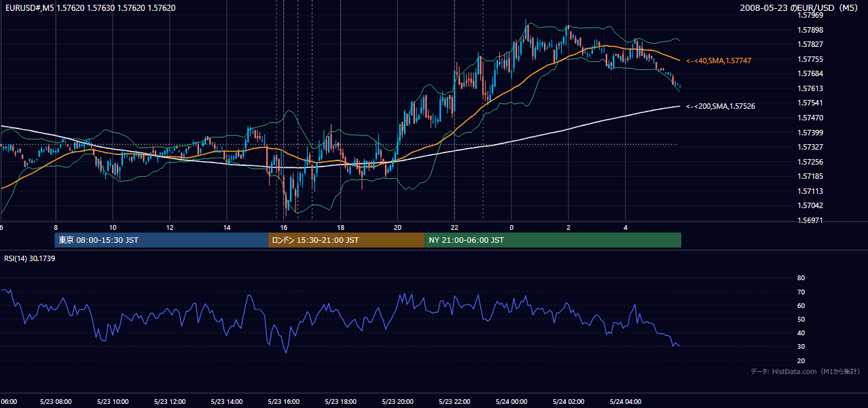
Task: Click the RSI 70 level label
Action: (801, 292)
